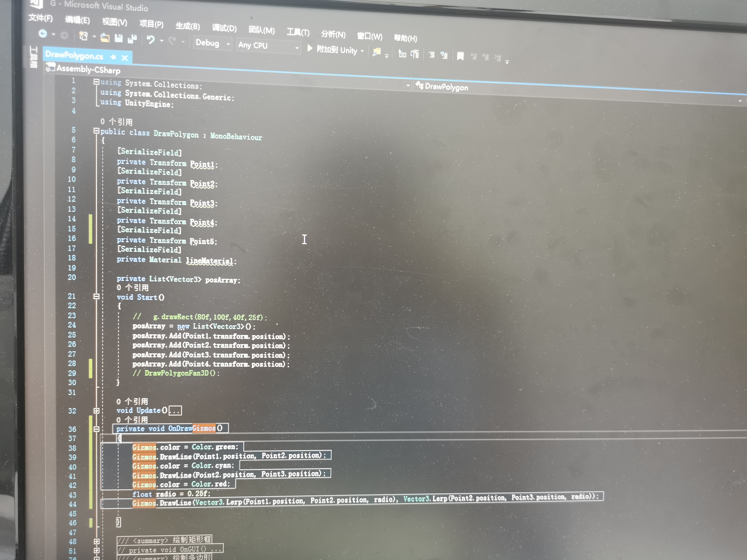Open the 调试(D) debug menu
The image size is (747, 560).
(224, 28)
